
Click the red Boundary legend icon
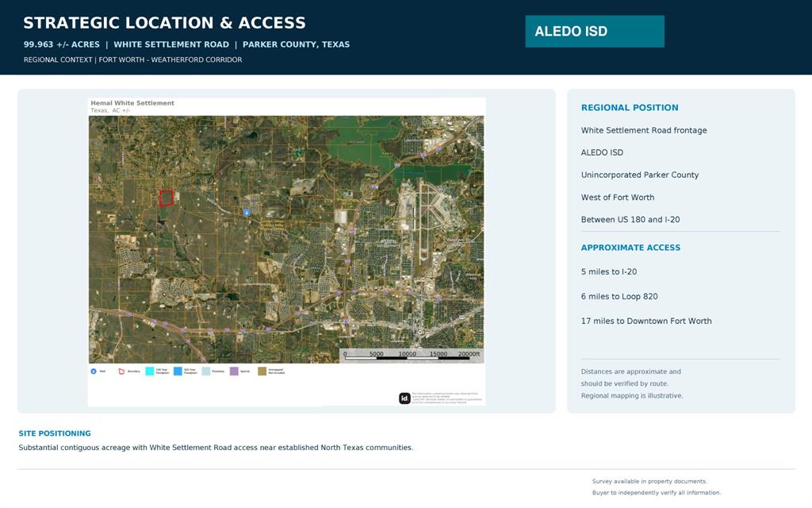(x=121, y=371)
